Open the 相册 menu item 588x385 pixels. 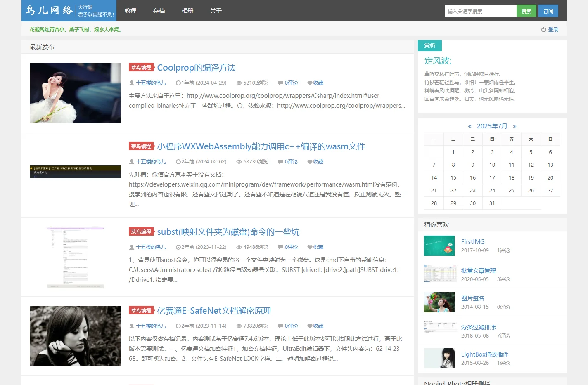(x=187, y=11)
